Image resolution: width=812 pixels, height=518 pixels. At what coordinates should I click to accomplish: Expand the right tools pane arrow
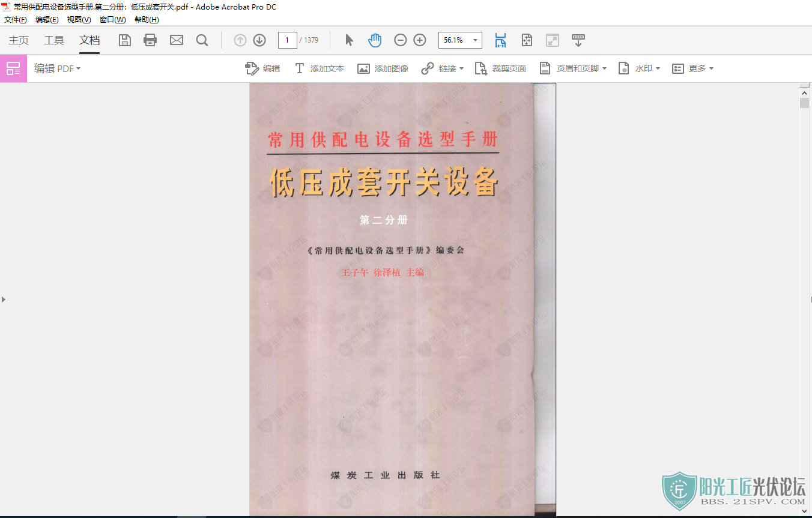[x=810, y=299]
